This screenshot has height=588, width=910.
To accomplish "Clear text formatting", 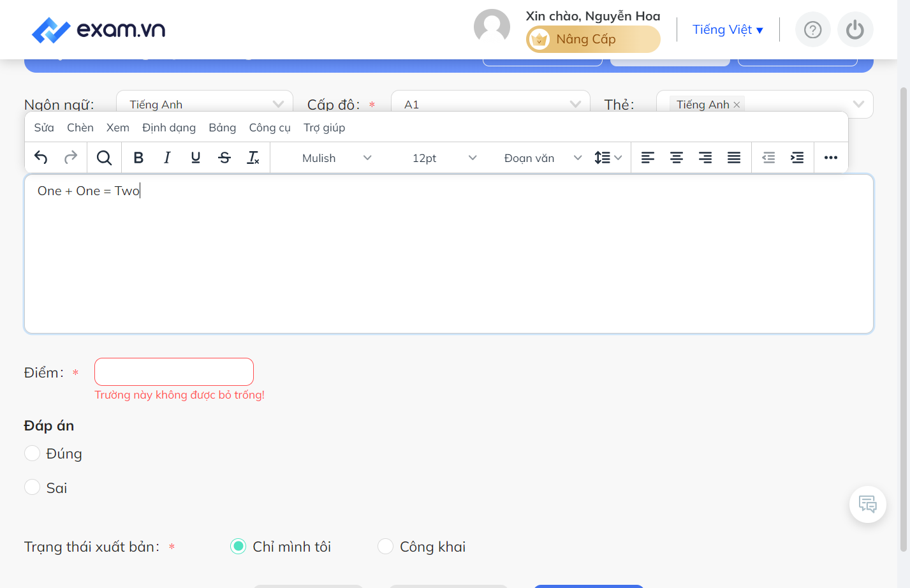I will click(x=253, y=158).
